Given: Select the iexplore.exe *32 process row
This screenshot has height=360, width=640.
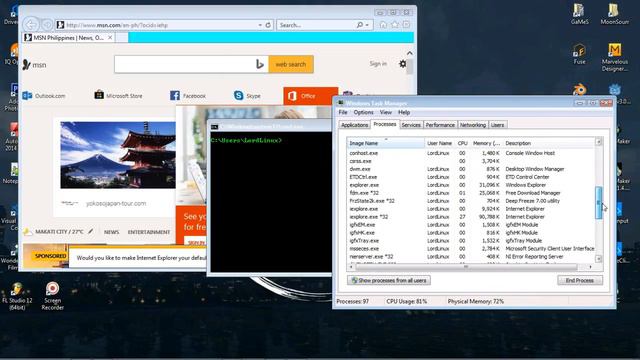Looking at the screenshot, I should pyautogui.click(x=471, y=217).
